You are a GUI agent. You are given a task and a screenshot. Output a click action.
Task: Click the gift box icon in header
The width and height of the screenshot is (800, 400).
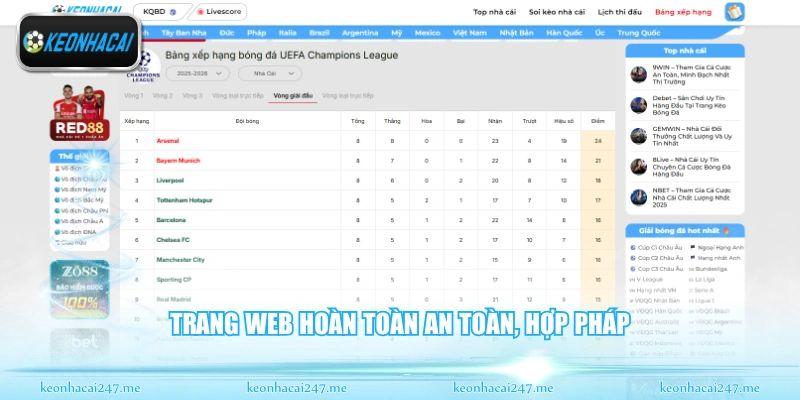(x=734, y=12)
